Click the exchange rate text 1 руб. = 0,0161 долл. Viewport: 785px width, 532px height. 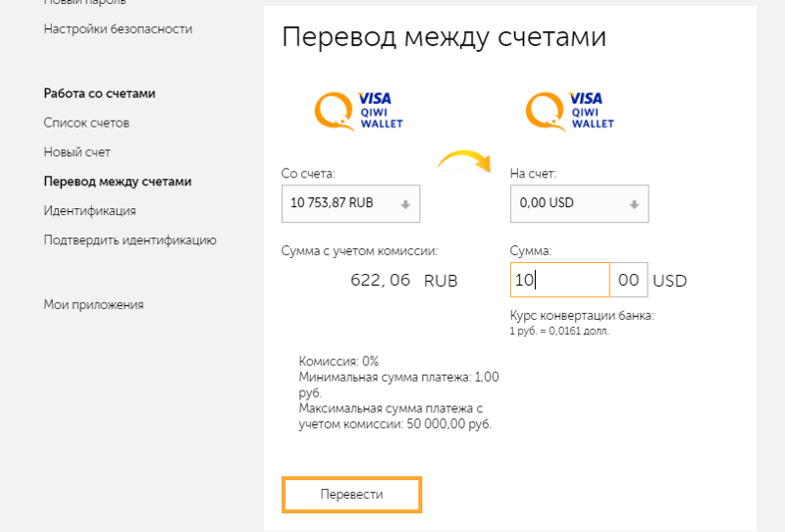pyautogui.click(x=559, y=331)
